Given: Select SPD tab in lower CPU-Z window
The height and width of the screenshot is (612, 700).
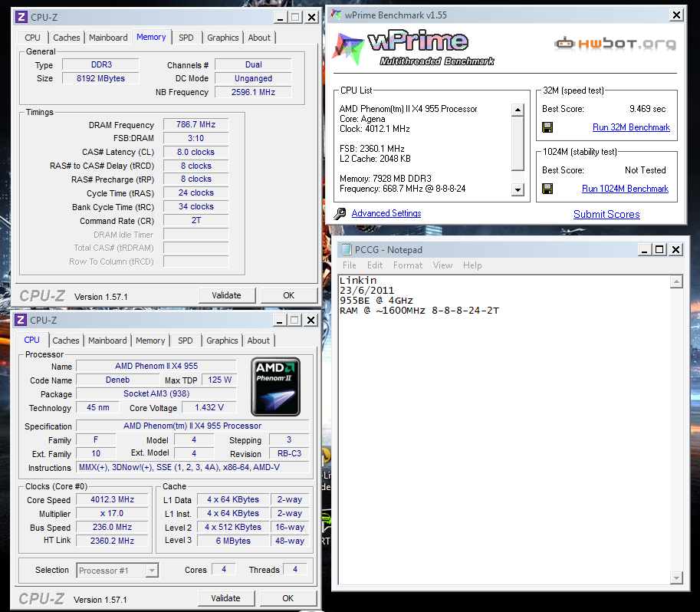Looking at the screenshot, I should [x=185, y=341].
